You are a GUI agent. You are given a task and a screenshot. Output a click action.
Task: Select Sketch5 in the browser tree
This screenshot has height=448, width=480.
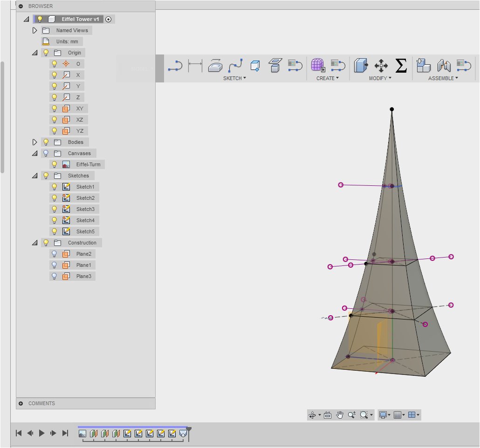tap(85, 231)
